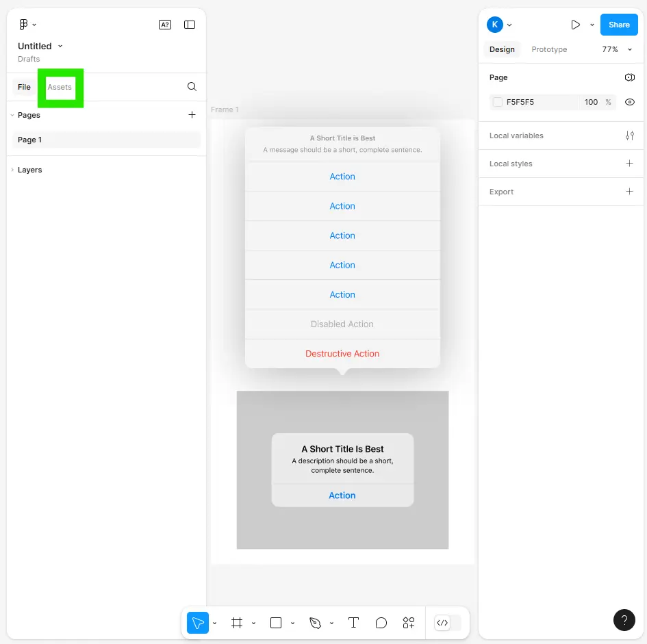Image resolution: width=647 pixels, height=644 pixels.
Task: Open the help question mark button
Action: click(x=624, y=619)
